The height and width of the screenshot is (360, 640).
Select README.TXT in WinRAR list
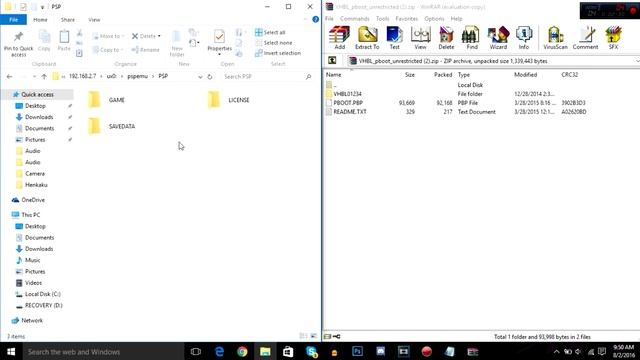tap(350, 112)
